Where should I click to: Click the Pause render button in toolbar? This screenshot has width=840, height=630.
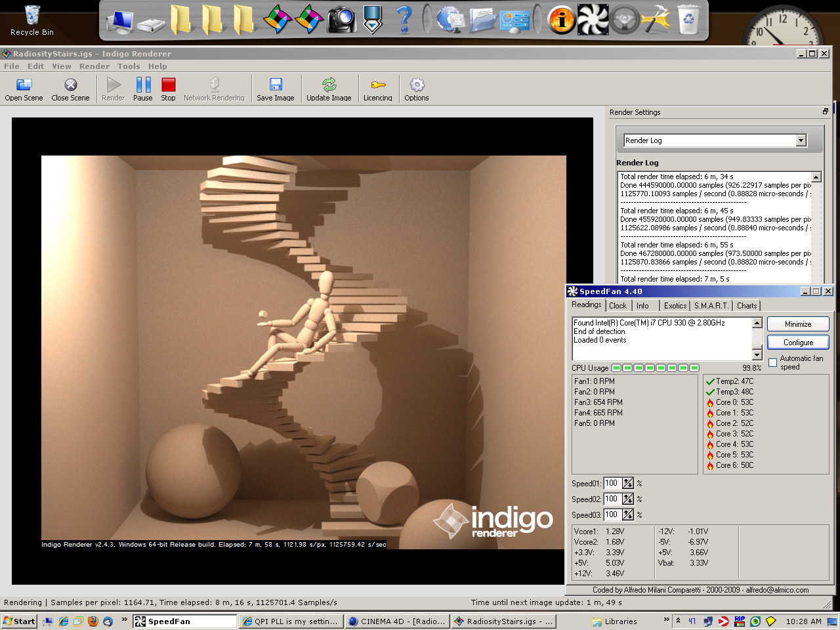pos(143,85)
